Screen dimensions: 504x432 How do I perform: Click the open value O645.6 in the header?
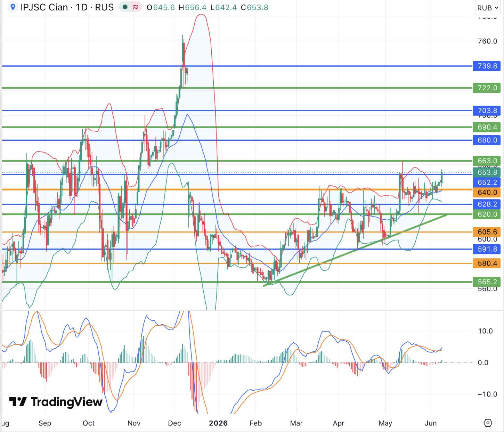(161, 7)
